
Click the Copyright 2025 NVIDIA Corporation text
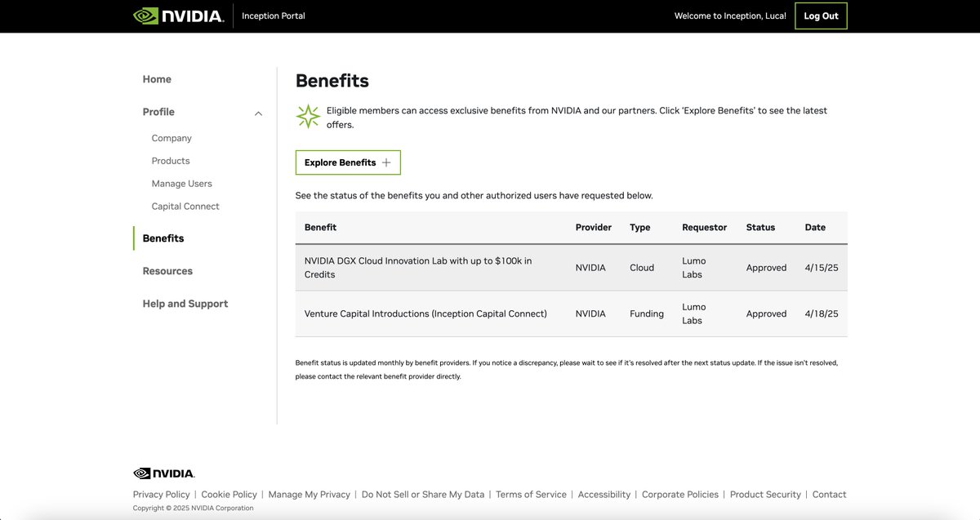pos(194,509)
